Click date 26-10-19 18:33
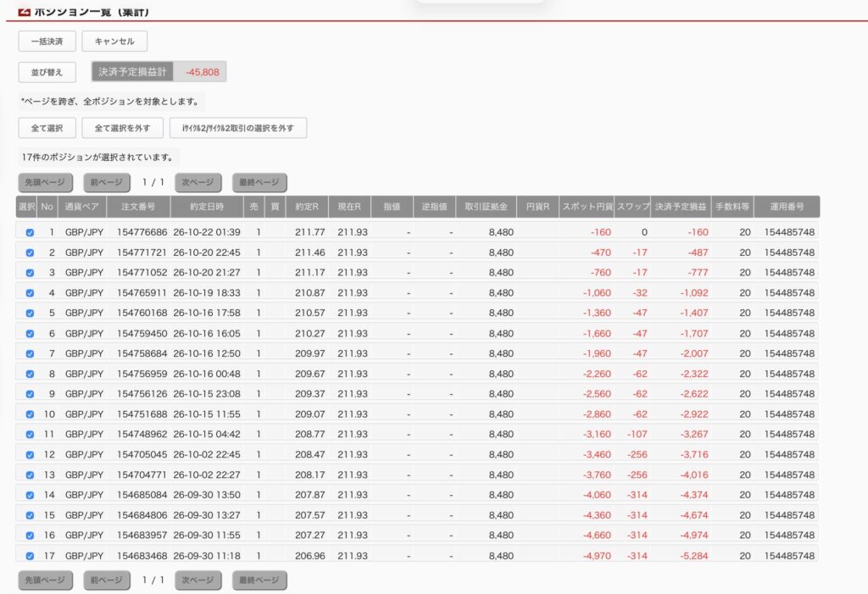The height and width of the screenshot is (594, 868). click(x=207, y=293)
